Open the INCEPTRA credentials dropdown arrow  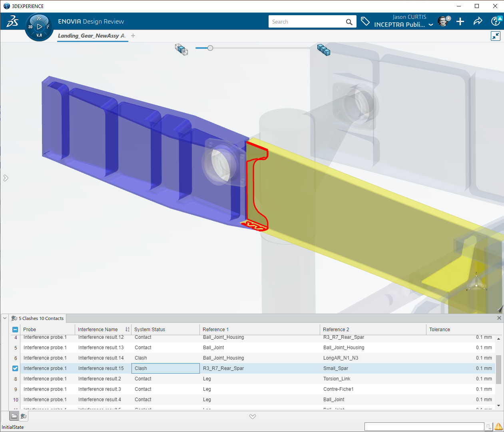(x=430, y=25)
